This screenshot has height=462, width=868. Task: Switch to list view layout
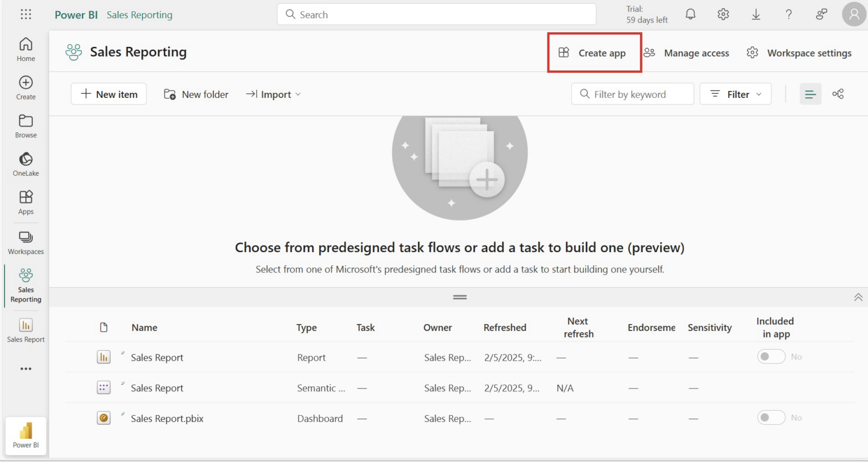[x=810, y=94]
